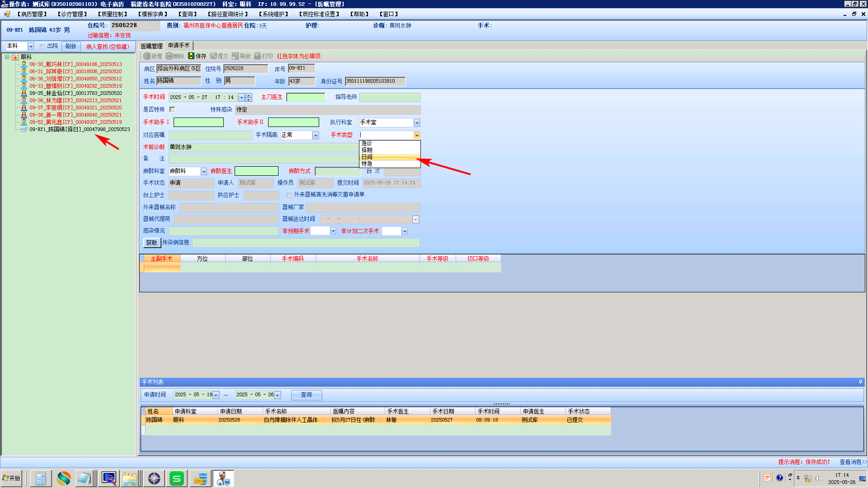This screenshot has width=868, height=488.
Task: Click the 主刀医生 input field
Action: pyautogui.click(x=306, y=97)
